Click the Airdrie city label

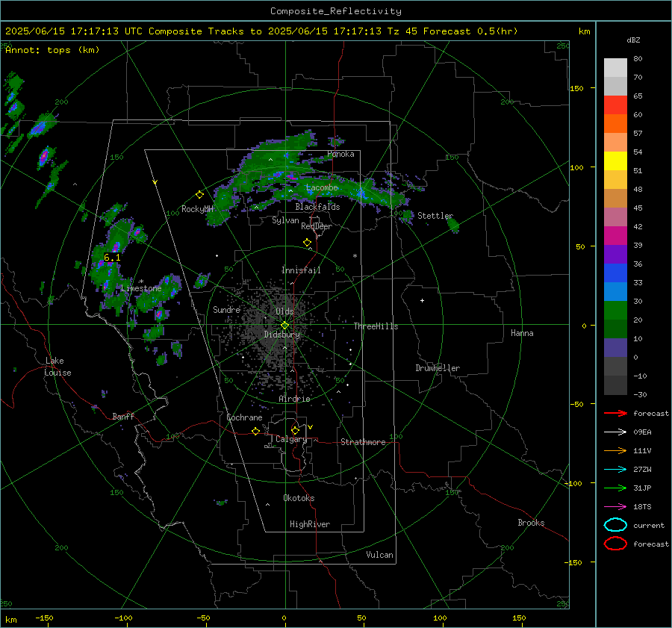[x=294, y=399]
